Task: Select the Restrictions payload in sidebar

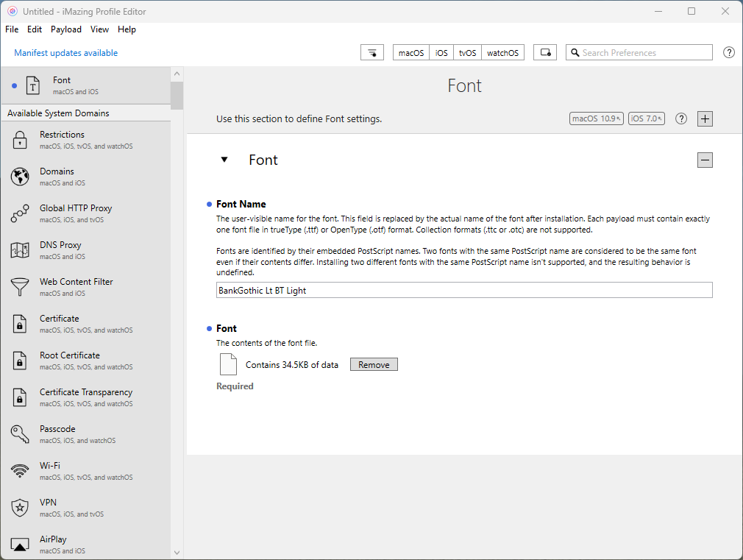Action: 62,139
